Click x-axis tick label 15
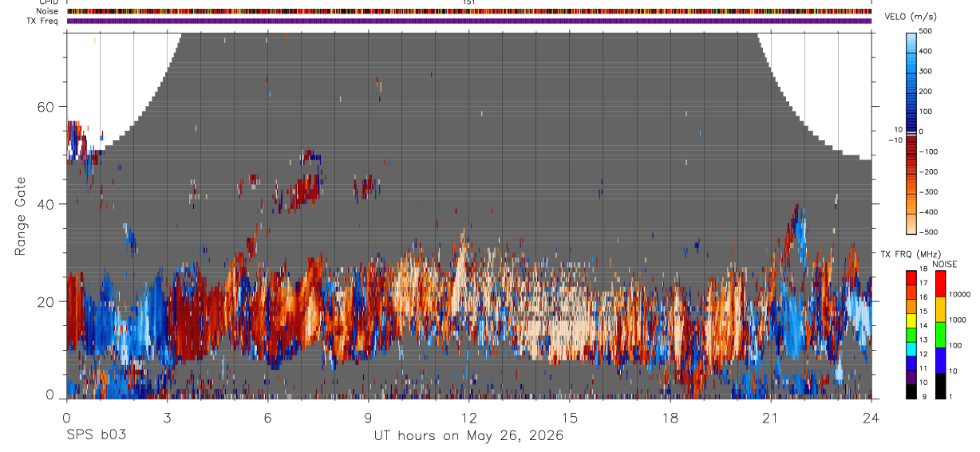Screen dimensions: 980x452 tap(569, 418)
